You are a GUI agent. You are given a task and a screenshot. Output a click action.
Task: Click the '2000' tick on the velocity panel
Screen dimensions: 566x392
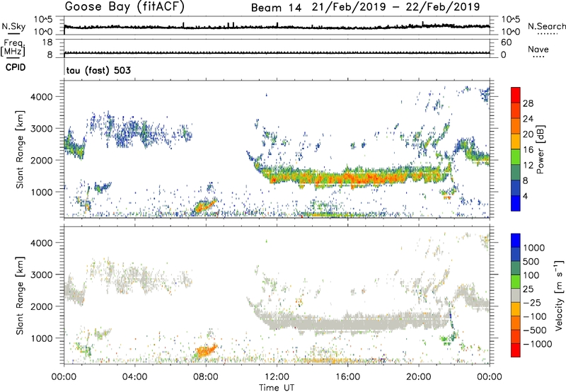(x=42, y=306)
